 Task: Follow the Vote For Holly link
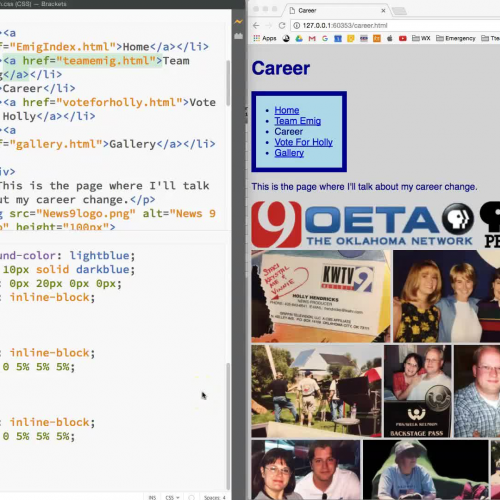click(x=304, y=142)
